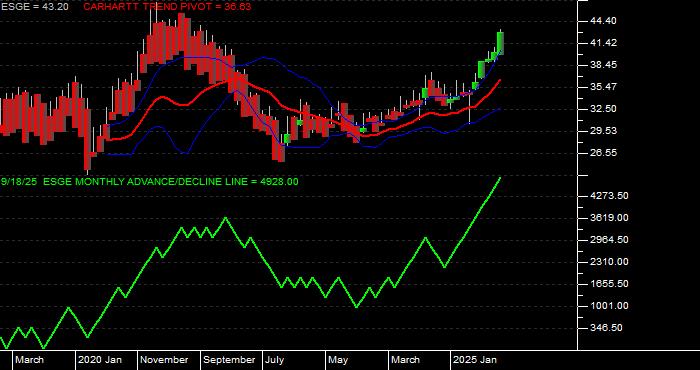This screenshot has width=700, height=370.
Task: Click the 1001.00 advance/decline axis value
Action: [x=609, y=306]
